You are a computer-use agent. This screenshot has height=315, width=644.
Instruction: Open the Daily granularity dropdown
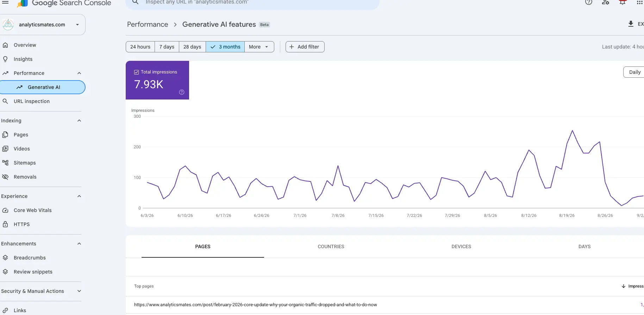(x=634, y=72)
